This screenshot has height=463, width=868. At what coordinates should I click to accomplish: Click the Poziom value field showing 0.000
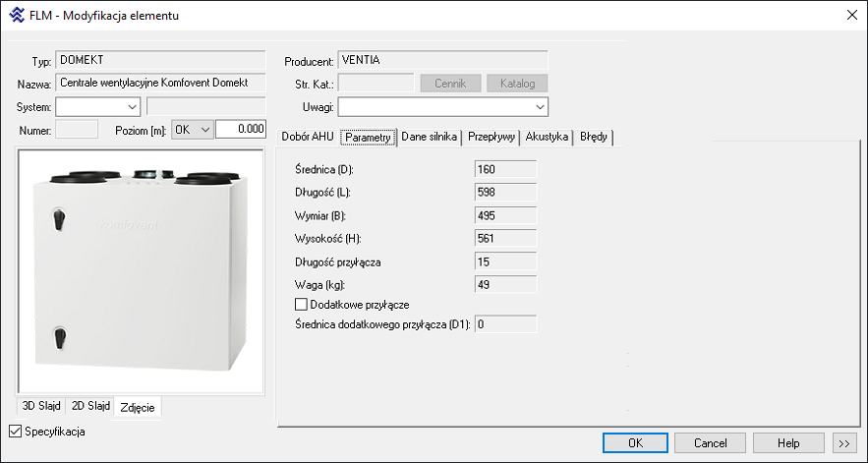click(x=241, y=129)
